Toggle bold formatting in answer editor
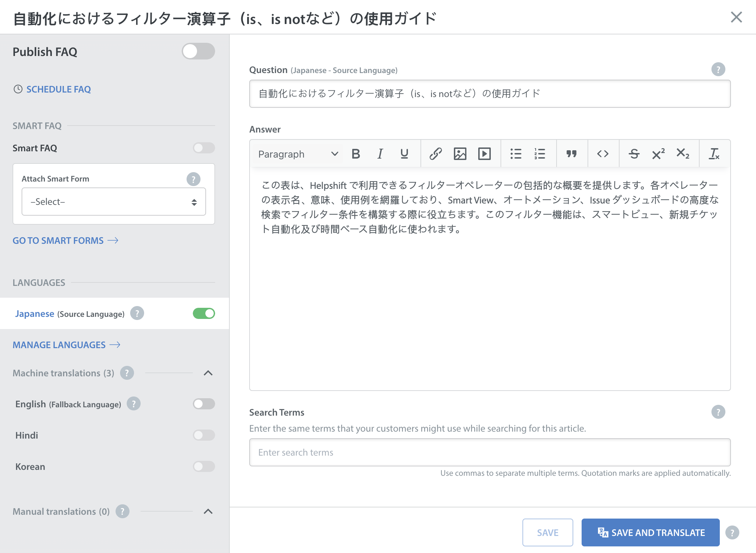This screenshot has width=756, height=553. (356, 154)
